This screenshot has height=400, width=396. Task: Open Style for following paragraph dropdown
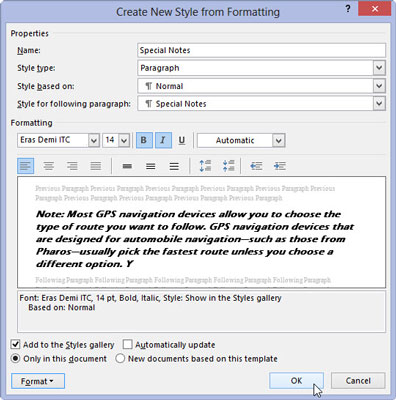[x=379, y=104]
